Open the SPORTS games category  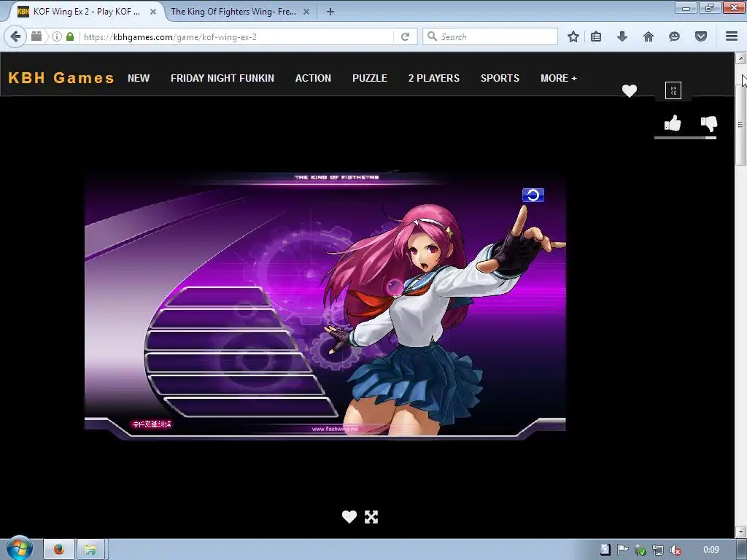(x=500, y=78)
